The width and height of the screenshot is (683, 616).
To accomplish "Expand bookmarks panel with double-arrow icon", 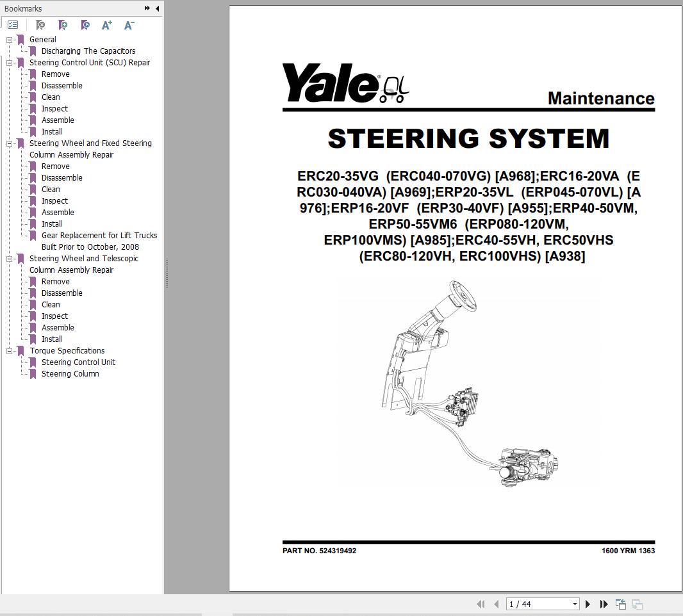I will (x=147, y=8).
